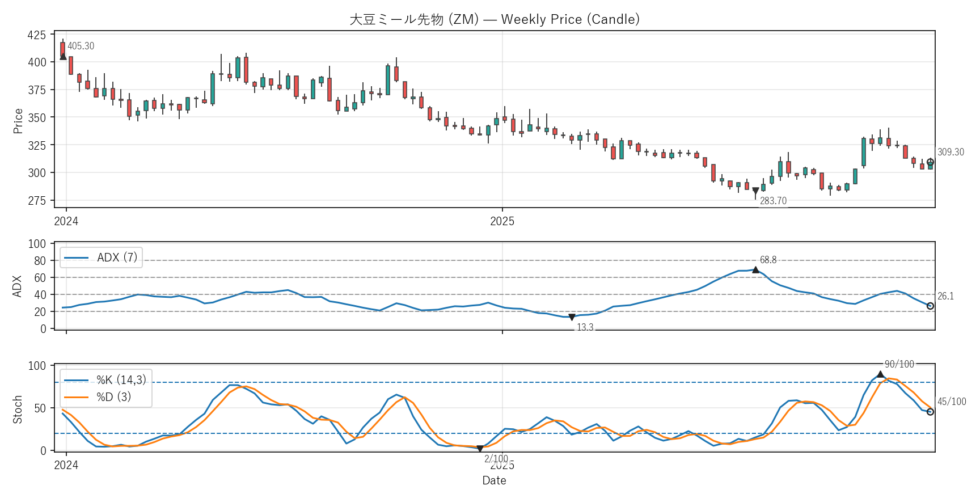Image resolution: width=980 pixels, height=498 pixels.
Task: Select the ADX last-value circle near 26.1
Action: (x=930, y=306)
